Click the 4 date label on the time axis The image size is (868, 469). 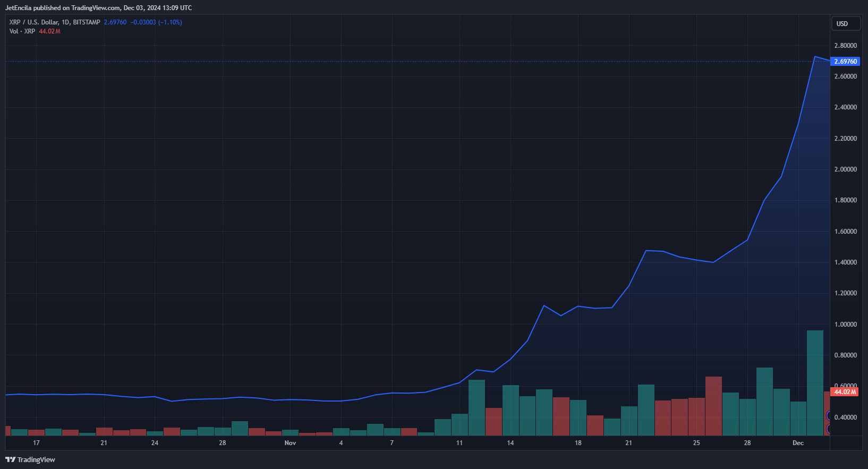341,443
